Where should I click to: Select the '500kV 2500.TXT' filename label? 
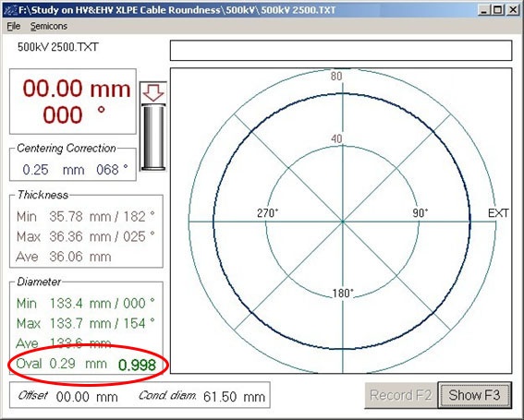coord(58,47)
